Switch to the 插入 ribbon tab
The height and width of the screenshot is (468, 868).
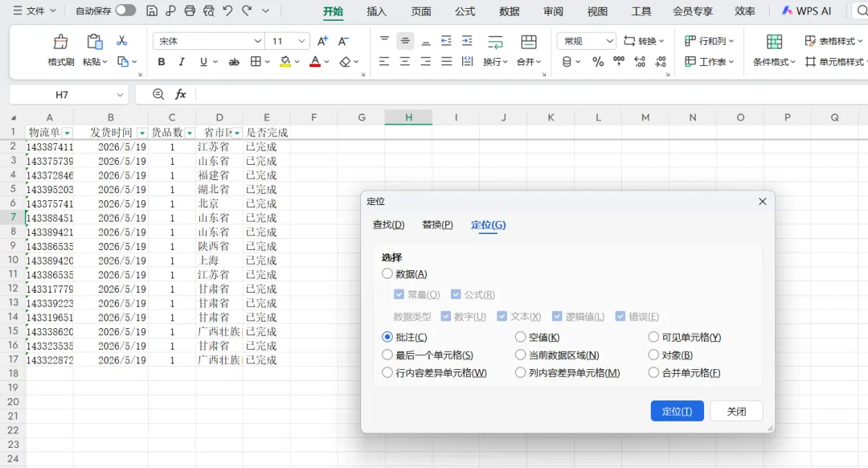tap(376, 11)
